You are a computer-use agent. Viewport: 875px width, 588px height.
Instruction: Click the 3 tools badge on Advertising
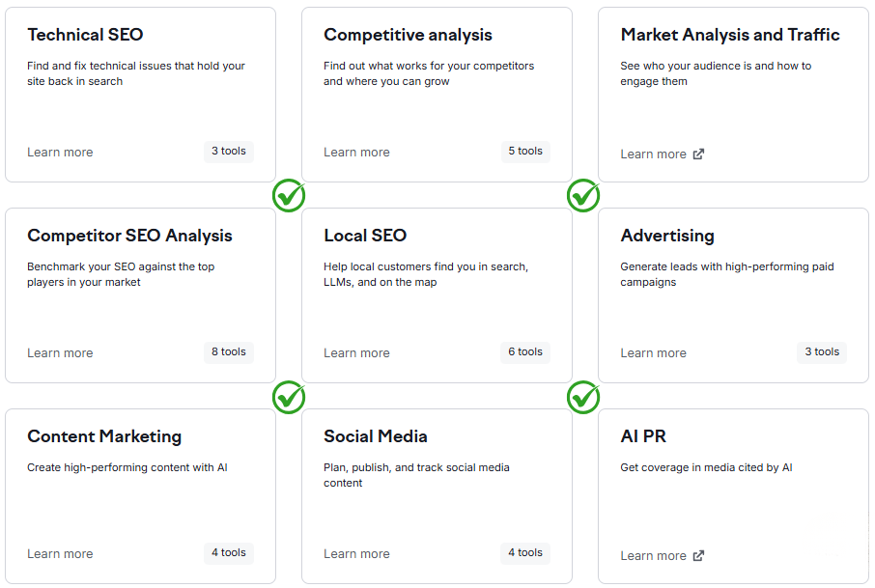821,351
